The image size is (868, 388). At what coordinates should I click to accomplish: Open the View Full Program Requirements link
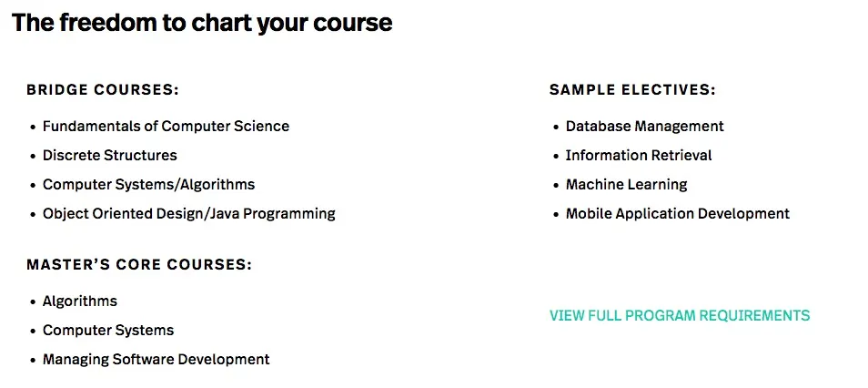(679, 316)
